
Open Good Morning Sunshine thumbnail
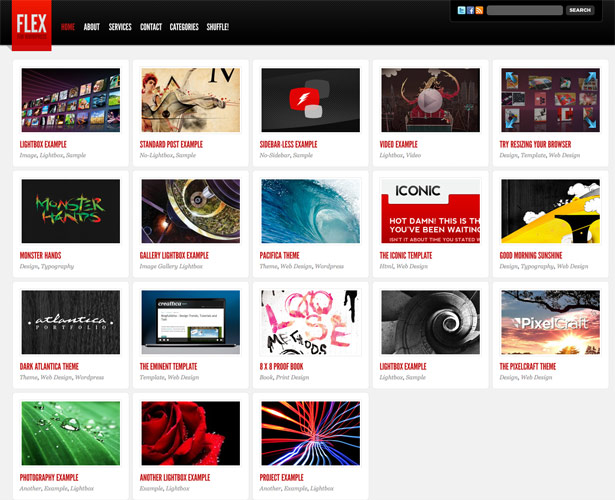[550, 211]
